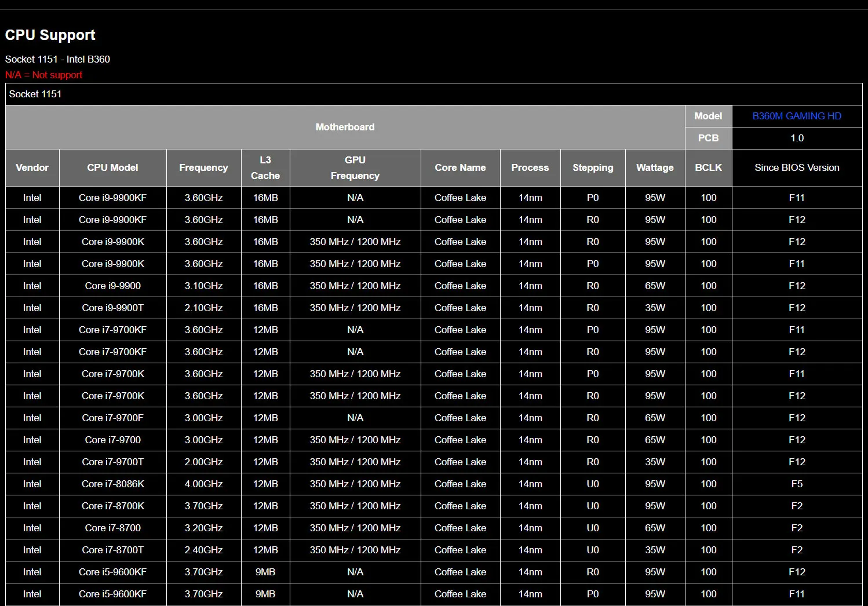Image resolution: width=868 pixels, height=606 pixels.
Task: Click the "Core i7-9700F" CPU model cell
Action: point(113,418)
